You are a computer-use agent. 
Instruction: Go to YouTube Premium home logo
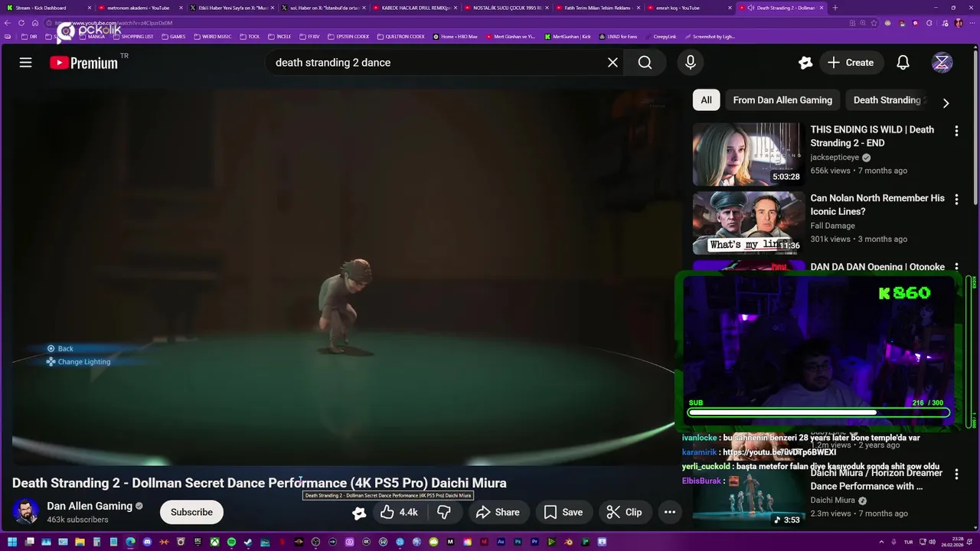(x=84, y=63)
